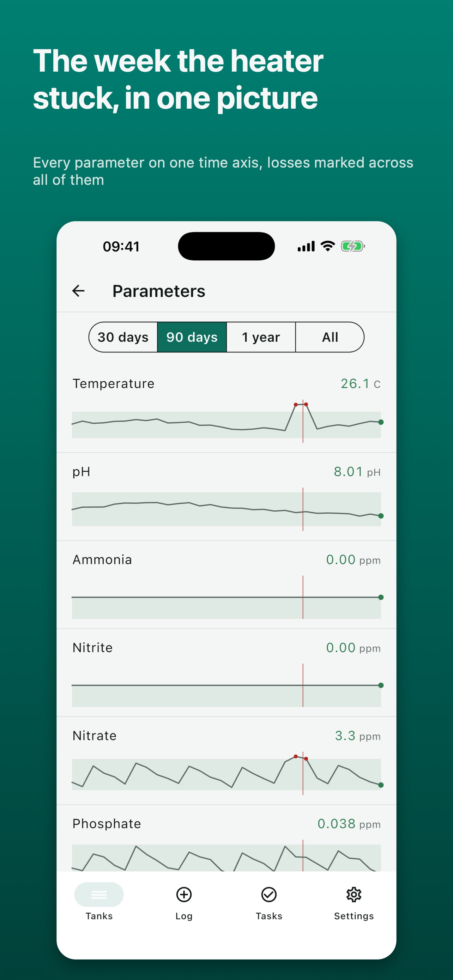Open the Log plus icon
Screen dimensions: 453x980
pos(184,894)
